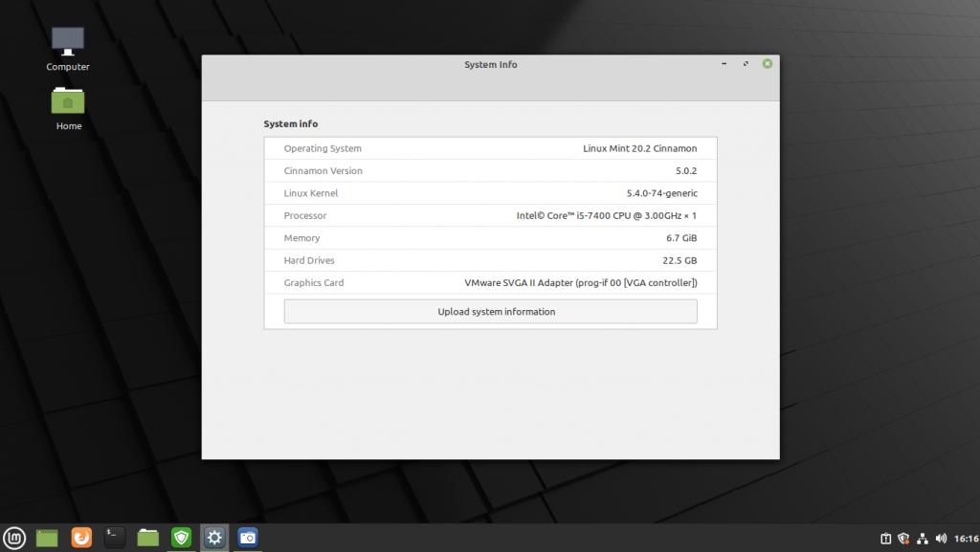Click the Graphics Card row in System info
The image size is (980, 552).
point(490,283)
